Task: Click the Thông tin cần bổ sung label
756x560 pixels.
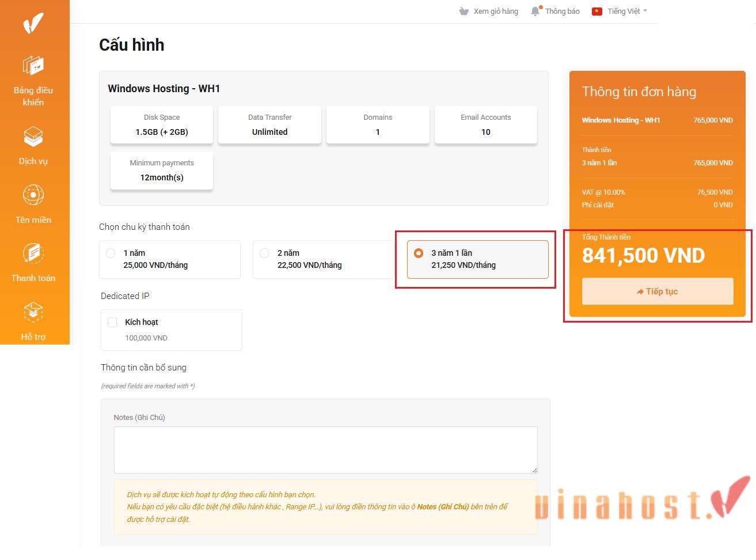Action: [x=143, y=368]
